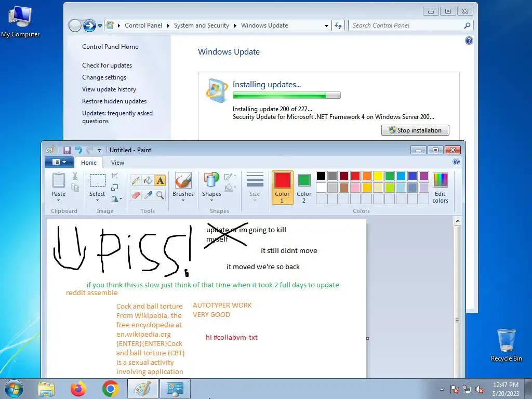Open the Change settings link
The width and height of the screenshot is (532, 399).
coord(104,77)
